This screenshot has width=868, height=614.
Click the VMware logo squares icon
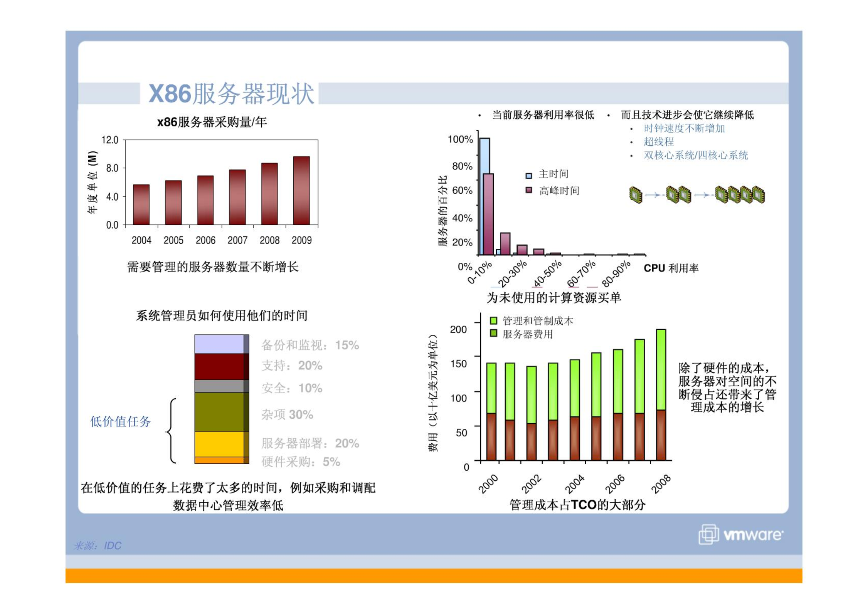(x=708, y=534)
